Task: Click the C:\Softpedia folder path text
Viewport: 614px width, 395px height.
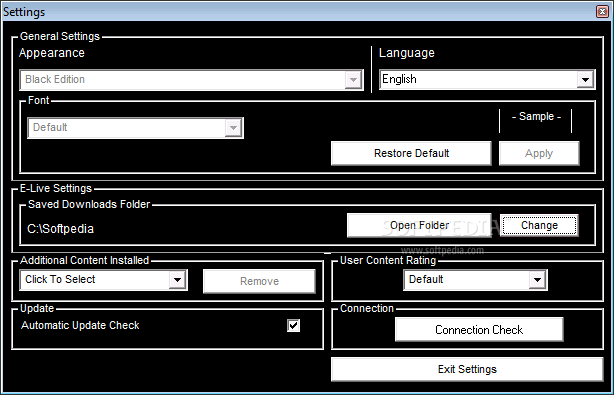Action: pyautogui.click(x=60, y=229)
